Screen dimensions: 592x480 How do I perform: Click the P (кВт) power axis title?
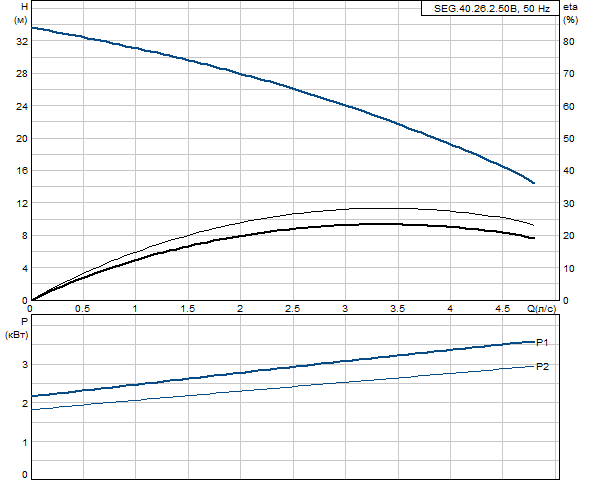tap(17, 328)
